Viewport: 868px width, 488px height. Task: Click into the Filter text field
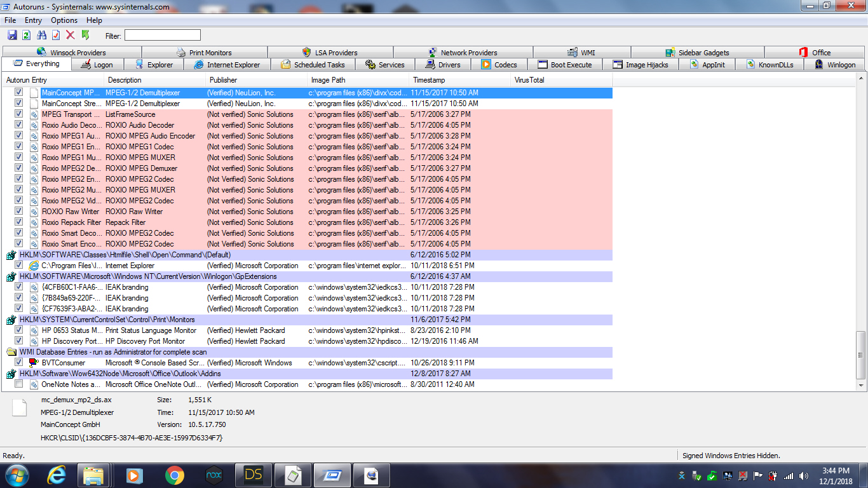point(162,35)
